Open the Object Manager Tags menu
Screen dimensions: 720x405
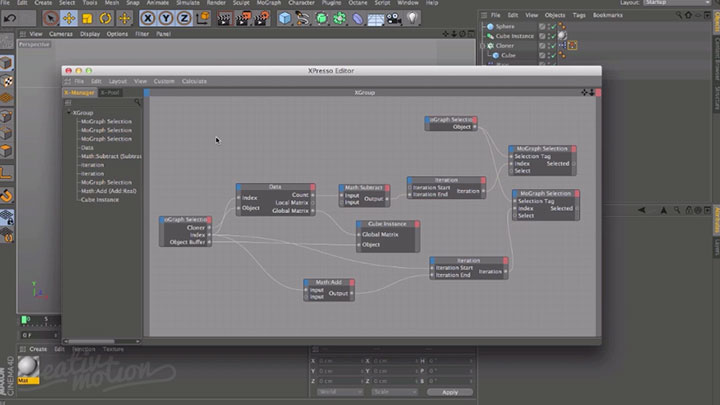[579, 15]
